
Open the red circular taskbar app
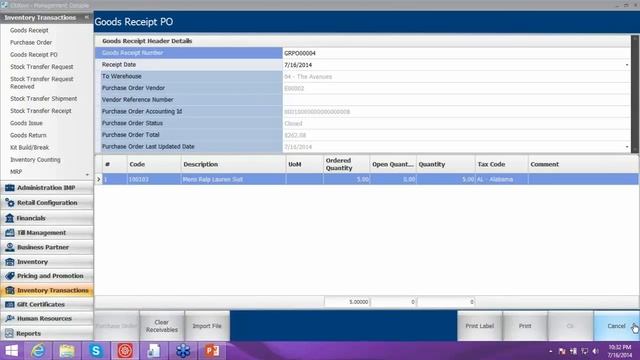click(125, 351)
